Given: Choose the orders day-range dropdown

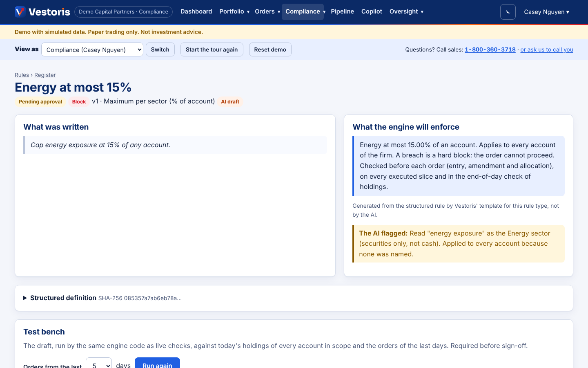Looking at the screenshot, I should pyautogui.click(x=99, y=364).
